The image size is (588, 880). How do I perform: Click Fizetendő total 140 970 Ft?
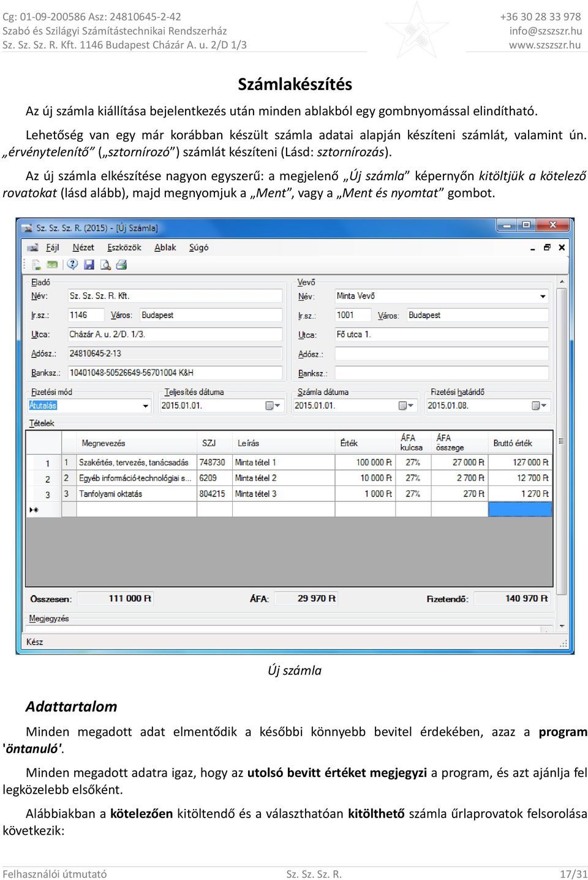[x=513, y=599]
